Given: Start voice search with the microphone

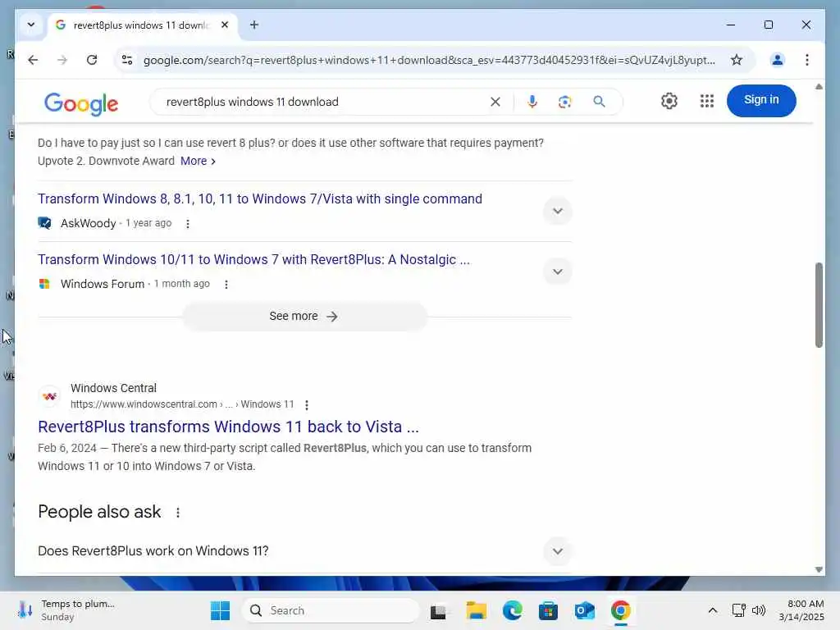Looking at the screenshot, I should click(x=532, y=102).
